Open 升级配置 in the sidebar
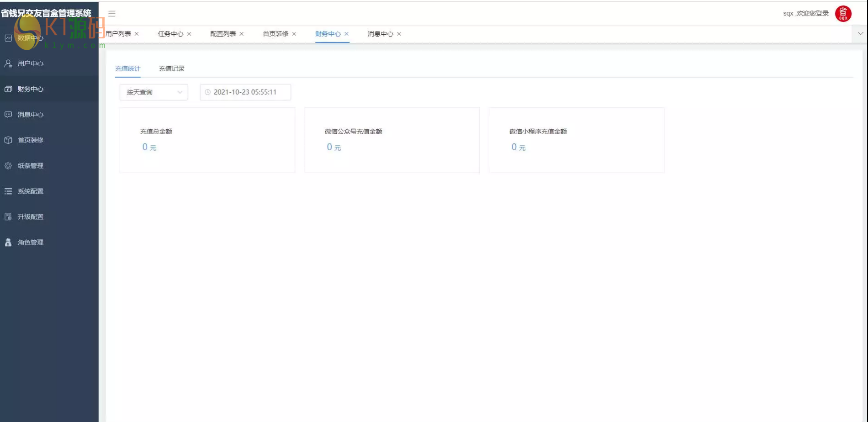 [x=31, y=217]
